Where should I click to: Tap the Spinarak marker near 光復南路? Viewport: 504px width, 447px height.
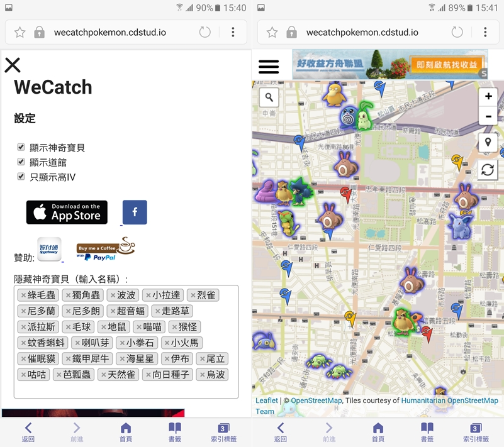pyautogui.click(x=339, y=372)
